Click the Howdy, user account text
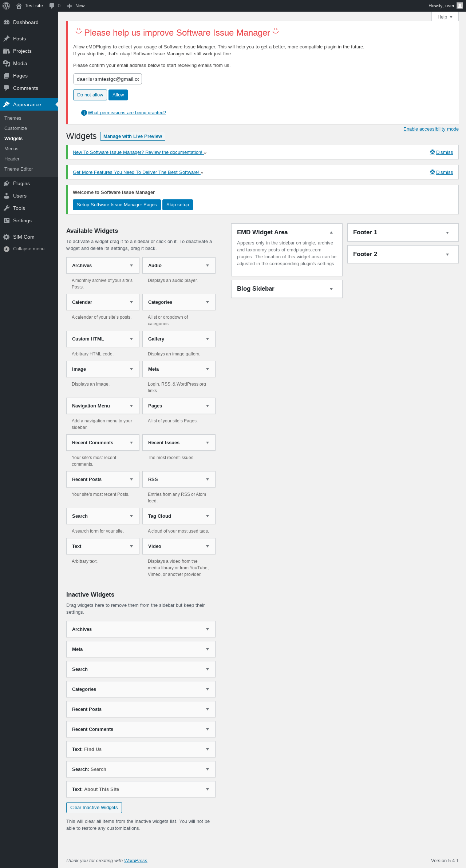 [x=441, y=6]
